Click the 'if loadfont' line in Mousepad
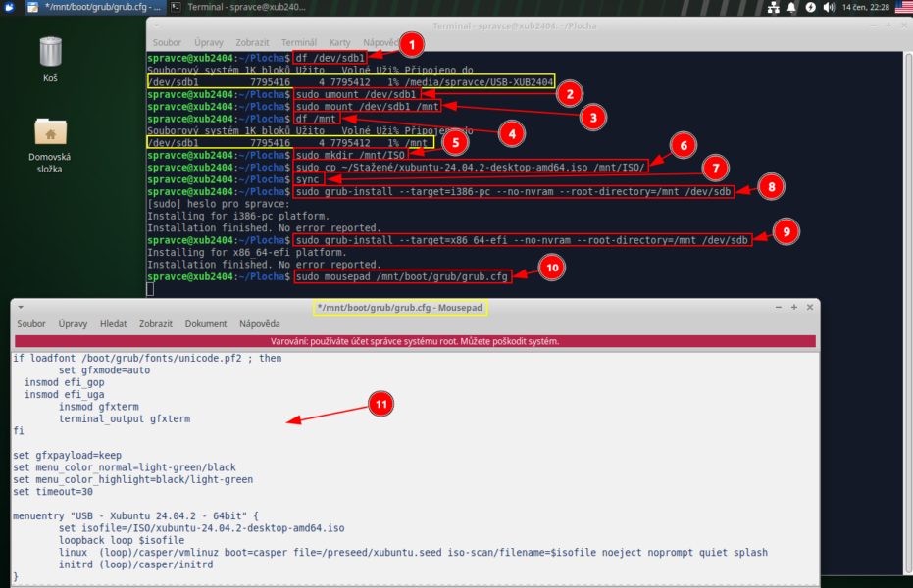913x588 pixels. [x=147, y=359]
